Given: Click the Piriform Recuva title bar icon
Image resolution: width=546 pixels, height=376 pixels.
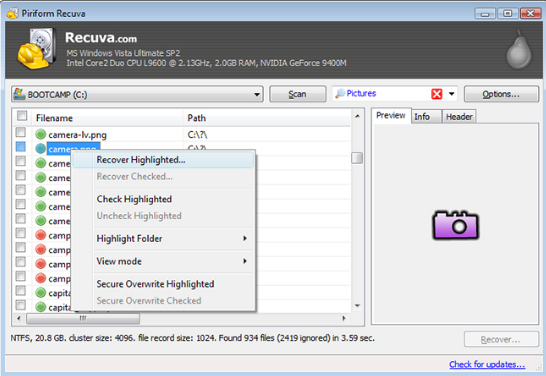Looking at the screenshot, I should point(13,13).
